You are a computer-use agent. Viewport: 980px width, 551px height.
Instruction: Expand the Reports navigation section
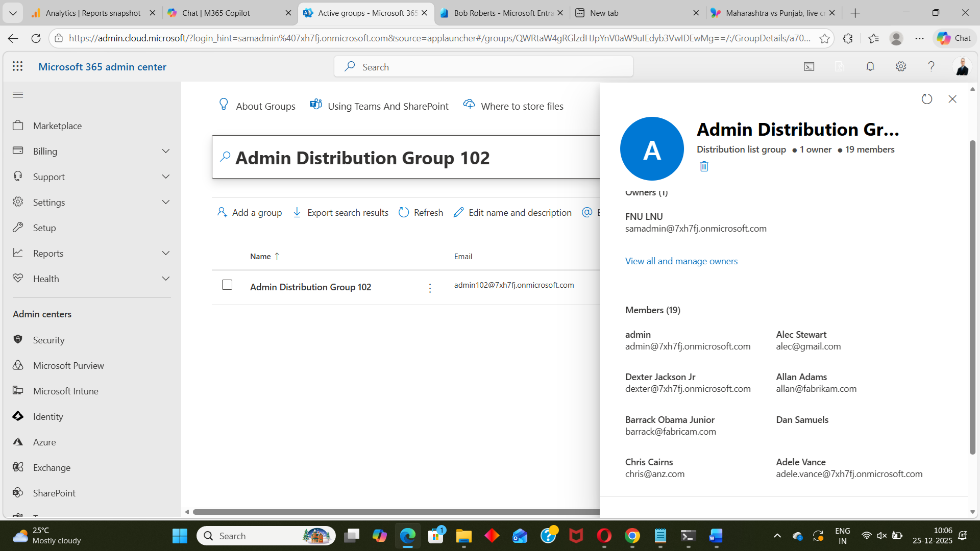point(165,253)
